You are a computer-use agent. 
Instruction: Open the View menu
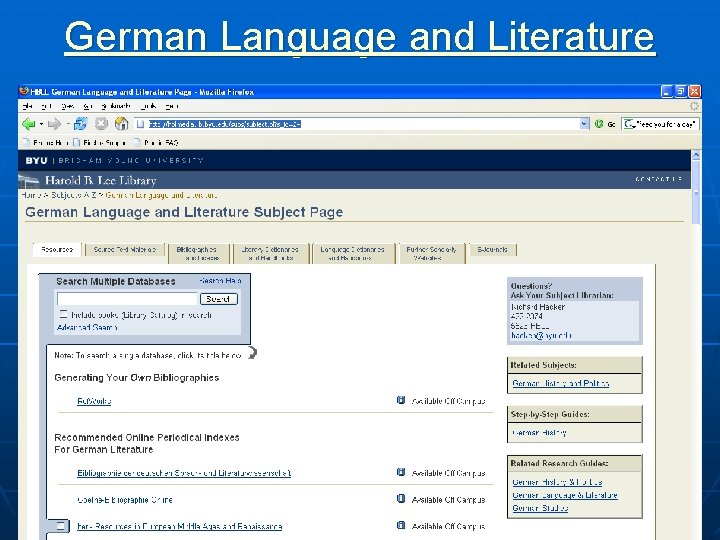[68, 106]
